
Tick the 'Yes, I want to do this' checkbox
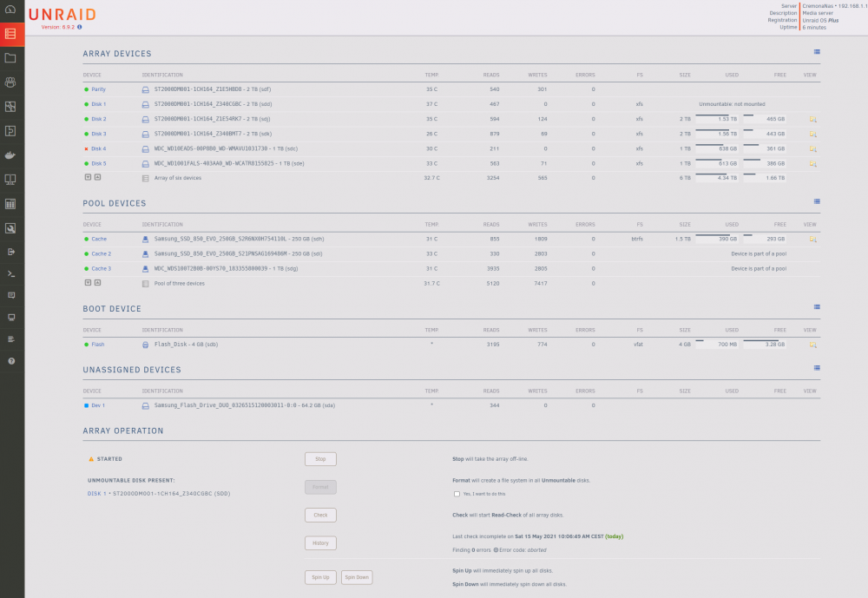pos(457,494)
